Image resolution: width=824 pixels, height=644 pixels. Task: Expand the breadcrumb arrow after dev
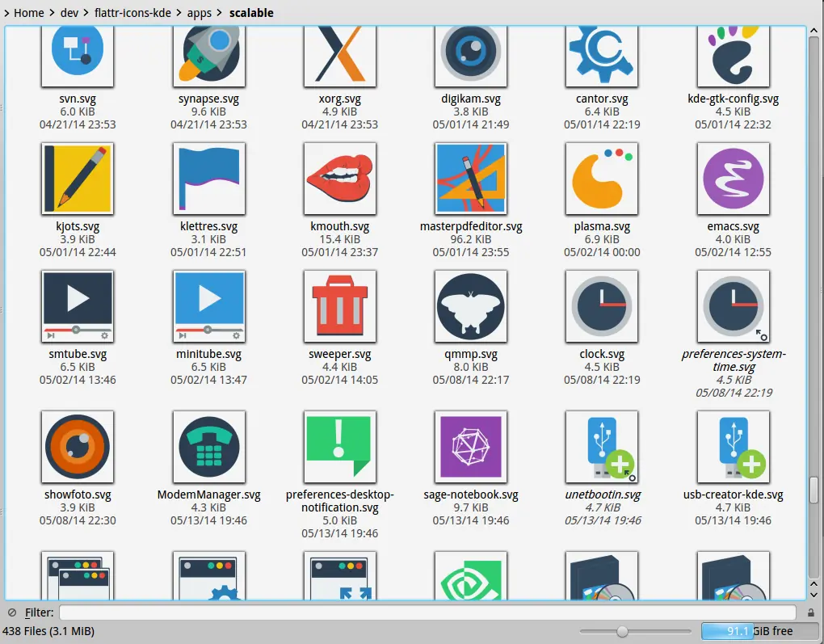(86, 13)
